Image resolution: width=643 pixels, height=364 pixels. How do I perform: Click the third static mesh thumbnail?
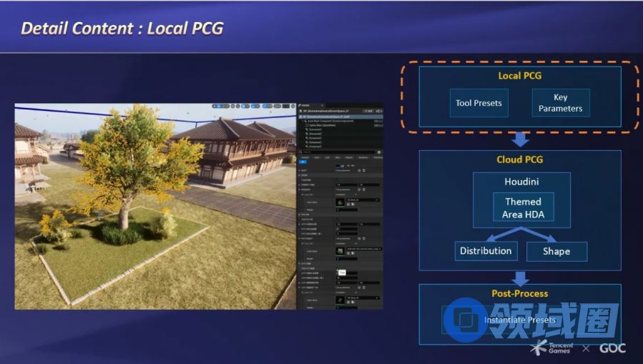pyautogui.click(x=340, y=301)
